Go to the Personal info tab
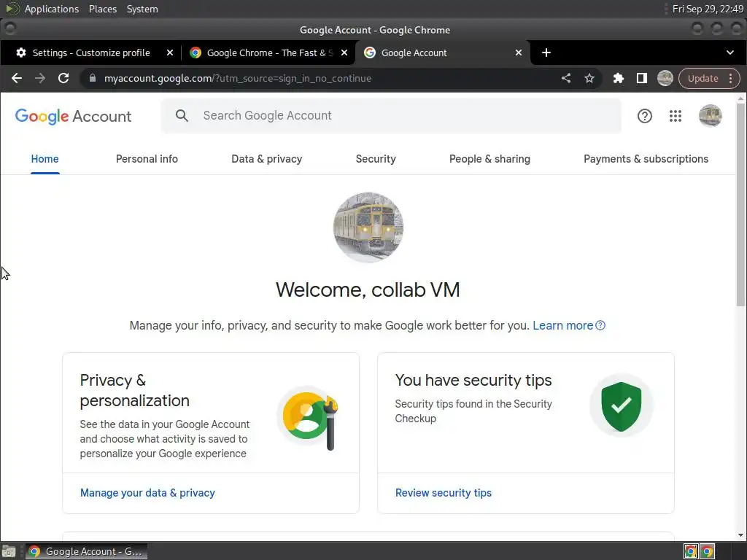 coord(147,159)
